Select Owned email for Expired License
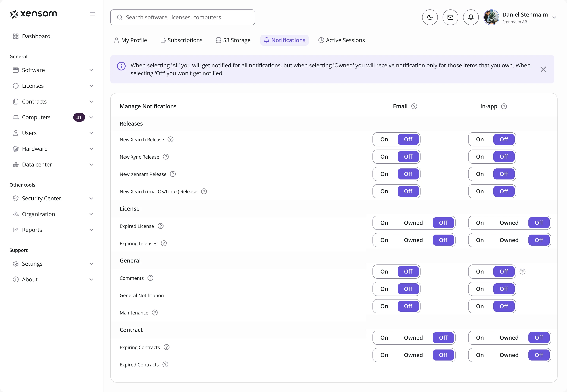 (413, 223)
